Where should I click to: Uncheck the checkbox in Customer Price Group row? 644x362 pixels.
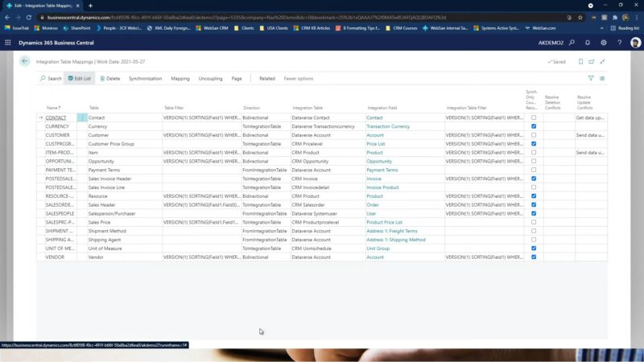tap(534, 144)
